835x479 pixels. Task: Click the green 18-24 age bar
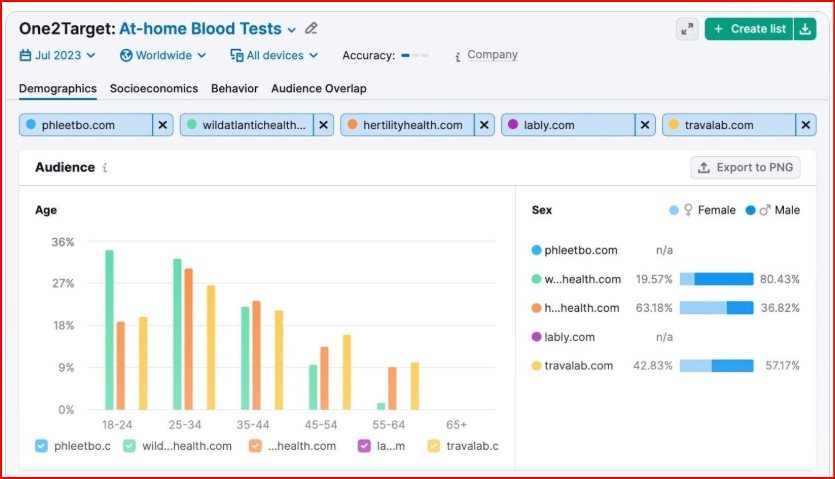point(109,330)
